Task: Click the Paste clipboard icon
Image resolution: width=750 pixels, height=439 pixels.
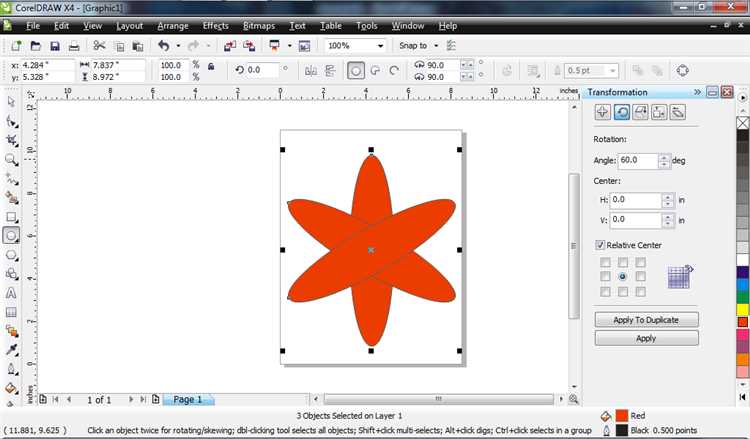Action: [138, 46]
